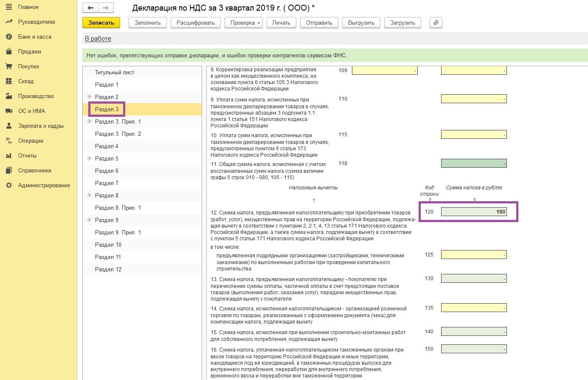The height and width of the screenshot is (380, 588).
Task: Open the Производство section
Action: point(36,96)
